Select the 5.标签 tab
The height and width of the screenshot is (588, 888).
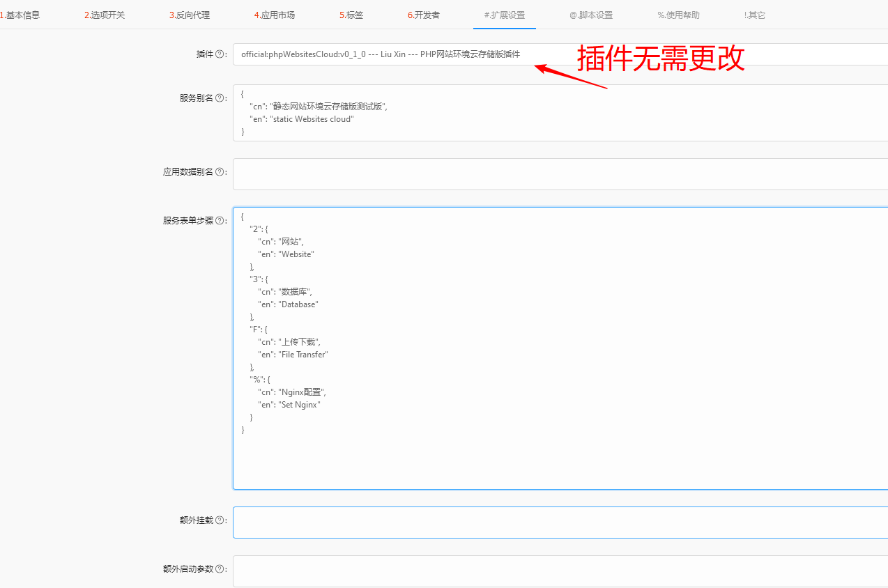pyautogui.click(x=351, y=15)
